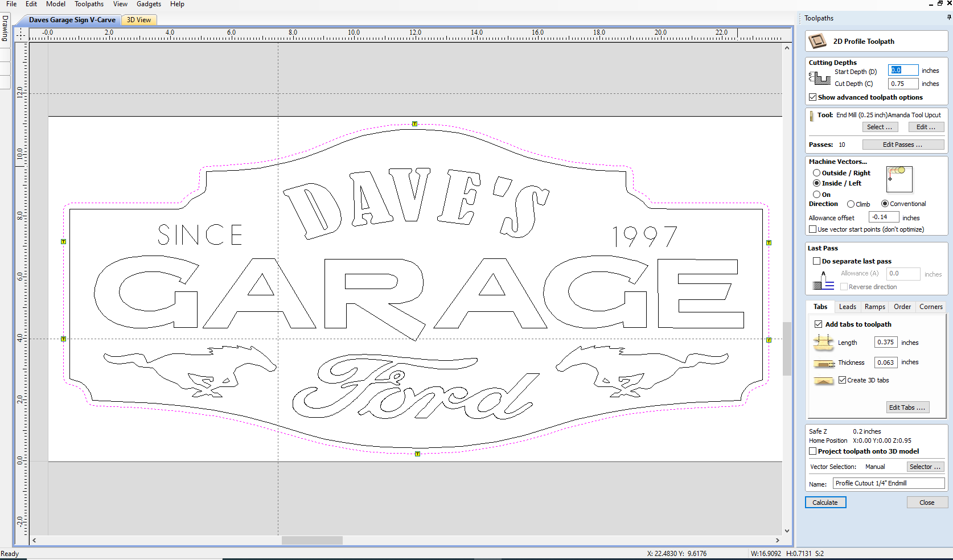Click the end mill tool icon
The height and width of the screenshot is (560, 953).
coord(812,116)
